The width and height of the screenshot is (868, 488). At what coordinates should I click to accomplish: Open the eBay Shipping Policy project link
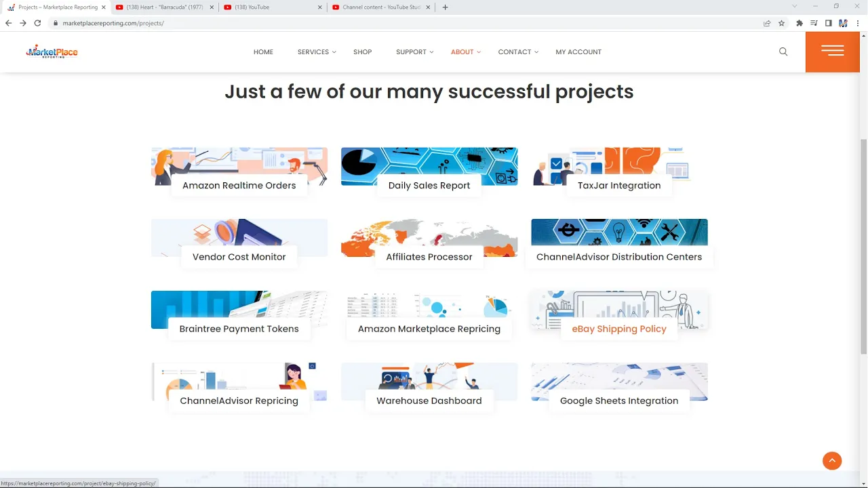pos(619,329)
